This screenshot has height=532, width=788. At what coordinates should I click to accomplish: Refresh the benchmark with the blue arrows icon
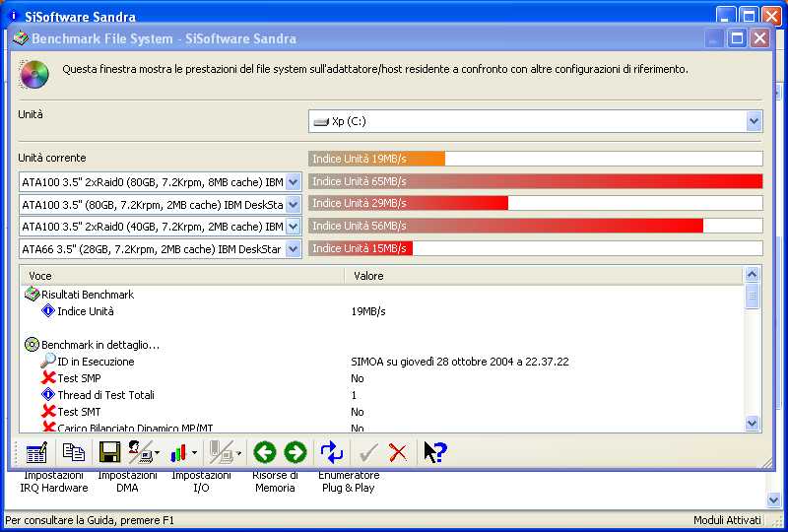coord(332,452)
